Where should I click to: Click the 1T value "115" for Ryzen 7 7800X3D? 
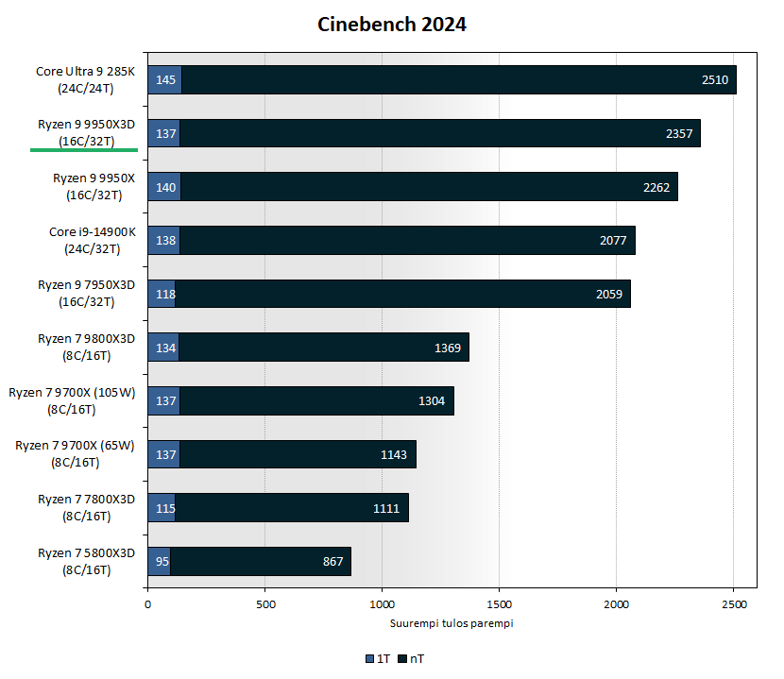(165, 508)
